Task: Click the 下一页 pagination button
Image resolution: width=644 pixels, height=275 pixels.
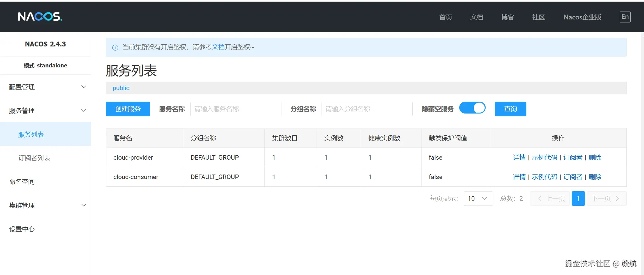Action: click(607, 199)
